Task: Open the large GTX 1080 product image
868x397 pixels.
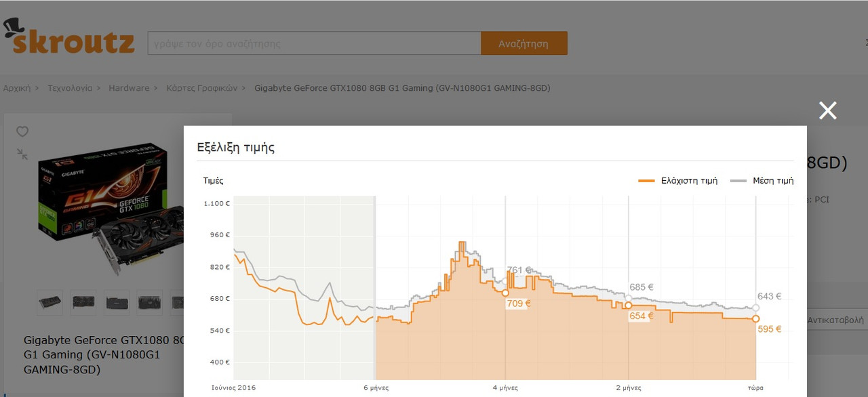Action: pos(111,208)
